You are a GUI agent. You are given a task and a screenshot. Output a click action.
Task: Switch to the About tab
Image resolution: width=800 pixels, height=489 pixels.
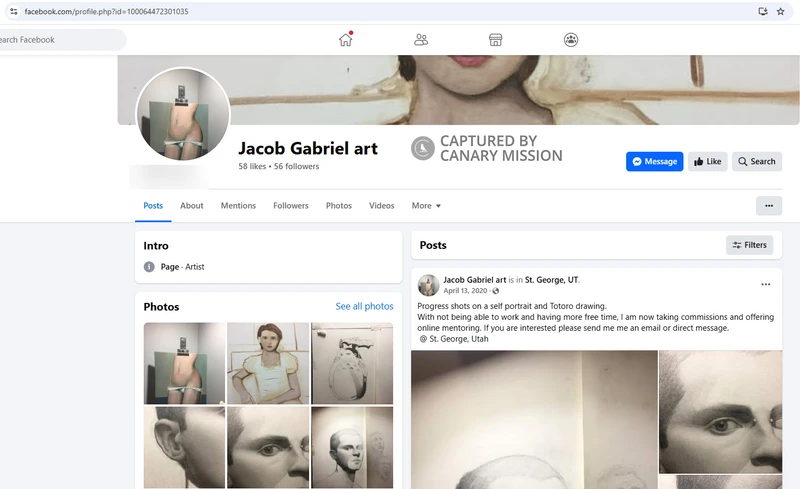pos(191,206)
